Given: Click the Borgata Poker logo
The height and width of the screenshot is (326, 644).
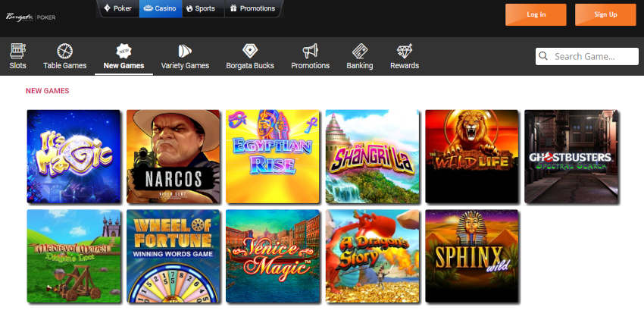Looking at the screenshot, I should pyautogui.click(x=31, y=17).
